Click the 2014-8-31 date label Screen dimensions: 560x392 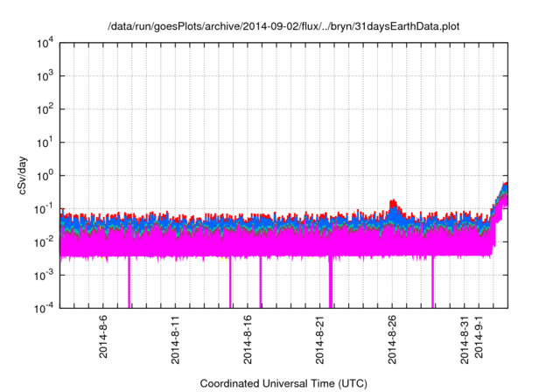(x=464, y=339)
